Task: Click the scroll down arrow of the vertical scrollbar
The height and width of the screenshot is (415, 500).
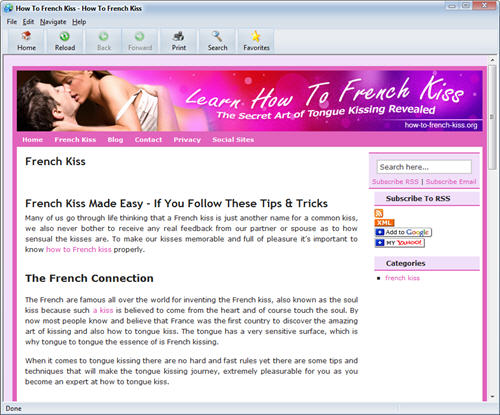Action: click(492, 397)
